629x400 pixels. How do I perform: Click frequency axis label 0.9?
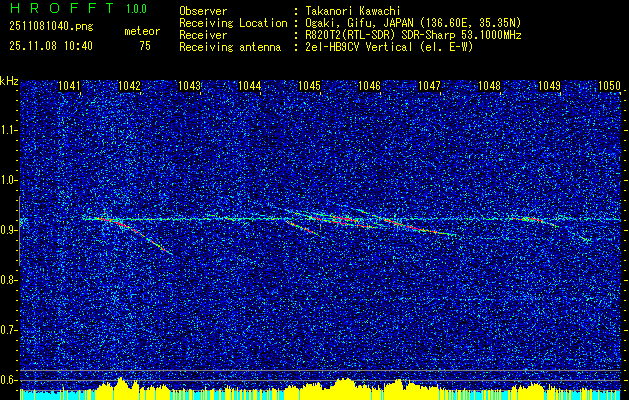tap(8, 230)
